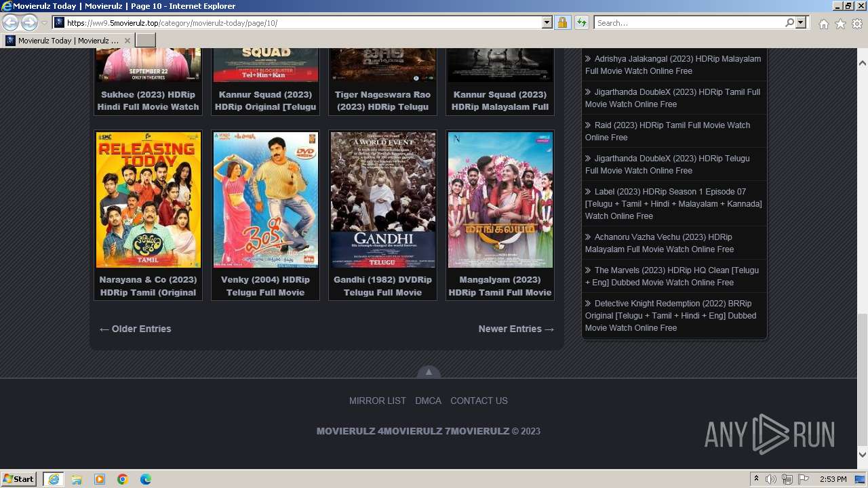Open Tiger Nageswara Rao (2023) Telugu link
Screen dimensions: 868x488
click(382, 100)
